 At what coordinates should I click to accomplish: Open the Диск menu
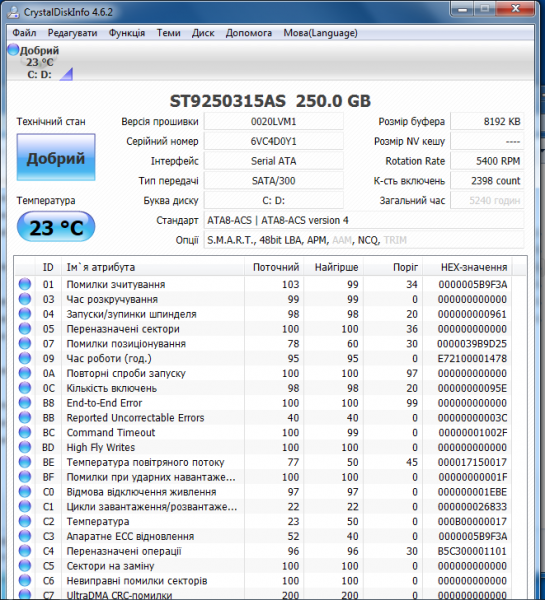[203, 33]
